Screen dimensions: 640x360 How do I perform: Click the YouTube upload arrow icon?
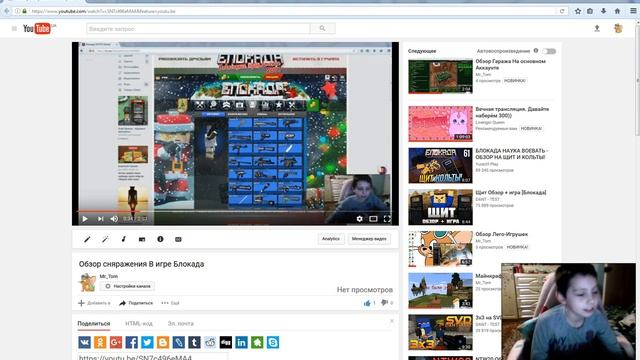pyautogui.click(x=597, y=28)
